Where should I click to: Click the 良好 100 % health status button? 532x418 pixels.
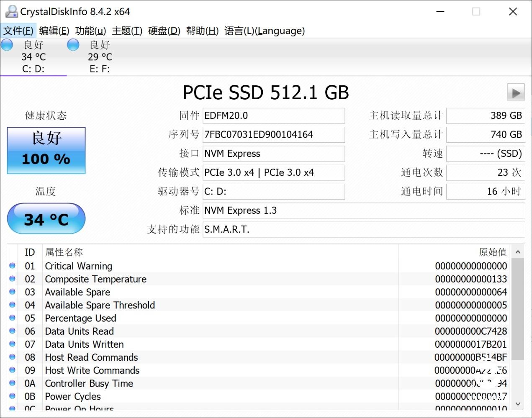click(46, 150)
